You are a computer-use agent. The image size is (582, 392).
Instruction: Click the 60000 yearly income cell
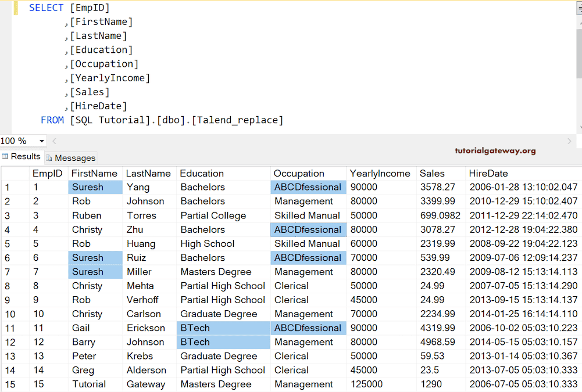tap(381, 244)
